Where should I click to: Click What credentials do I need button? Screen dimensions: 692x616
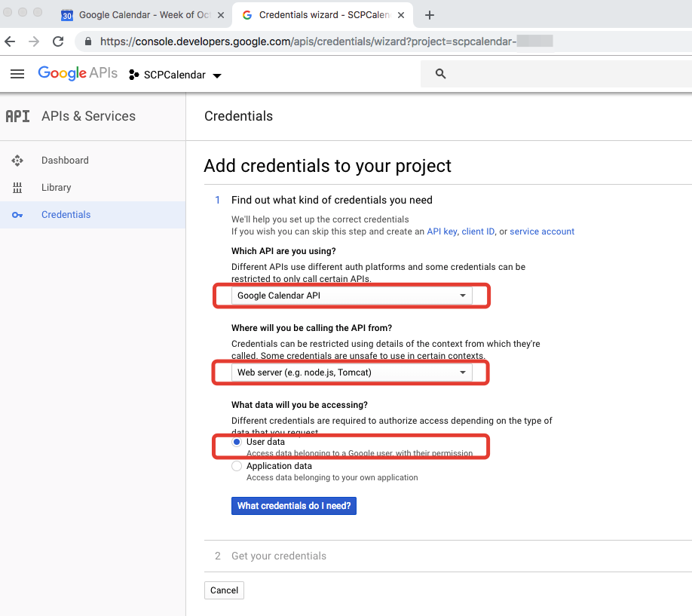point(293,506)
